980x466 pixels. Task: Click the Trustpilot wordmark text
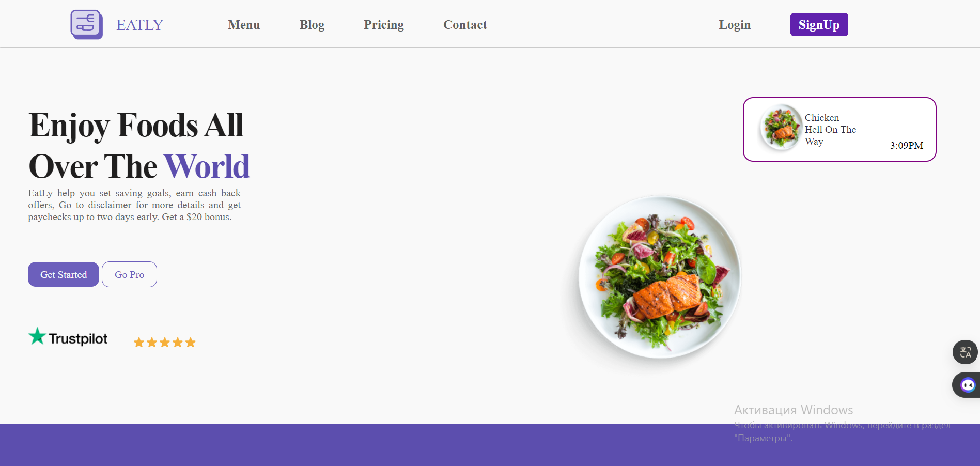pos(78,339)
